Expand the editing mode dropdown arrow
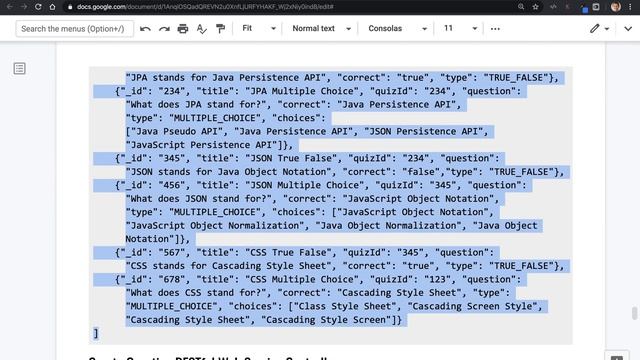The width and height of the screenshot is (640, 360). (607, 29)
